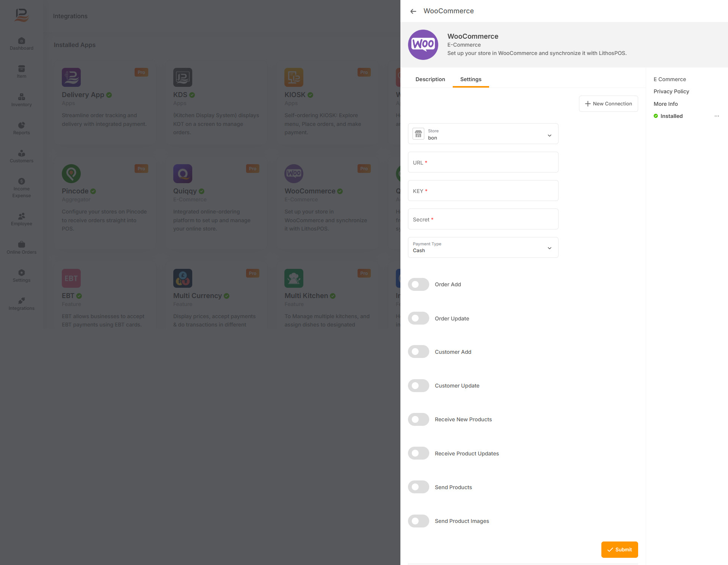Screen dimensions: 728x565
Task: Open Inventory from the sidebar
Action: 22,100
